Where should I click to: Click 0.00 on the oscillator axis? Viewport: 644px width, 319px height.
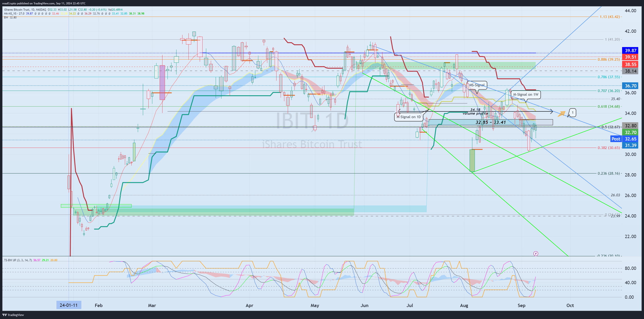(629, 297)
